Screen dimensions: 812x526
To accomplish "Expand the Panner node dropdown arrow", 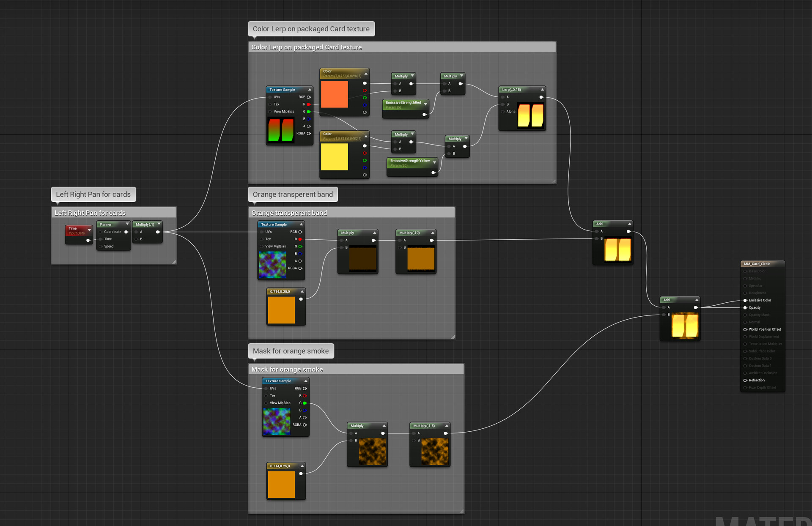I will [127, 224].
